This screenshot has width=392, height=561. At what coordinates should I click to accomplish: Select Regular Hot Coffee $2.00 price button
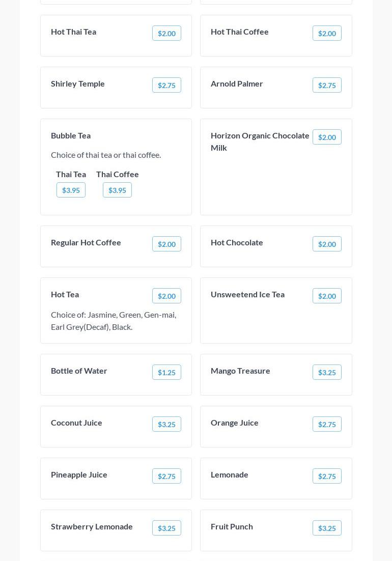pos(166,244)
